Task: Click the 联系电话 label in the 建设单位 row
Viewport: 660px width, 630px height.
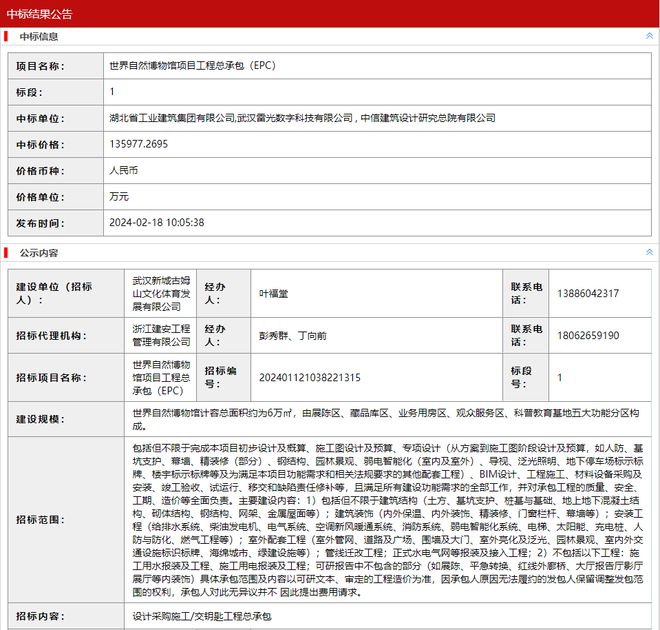Action: coord(526,293)
